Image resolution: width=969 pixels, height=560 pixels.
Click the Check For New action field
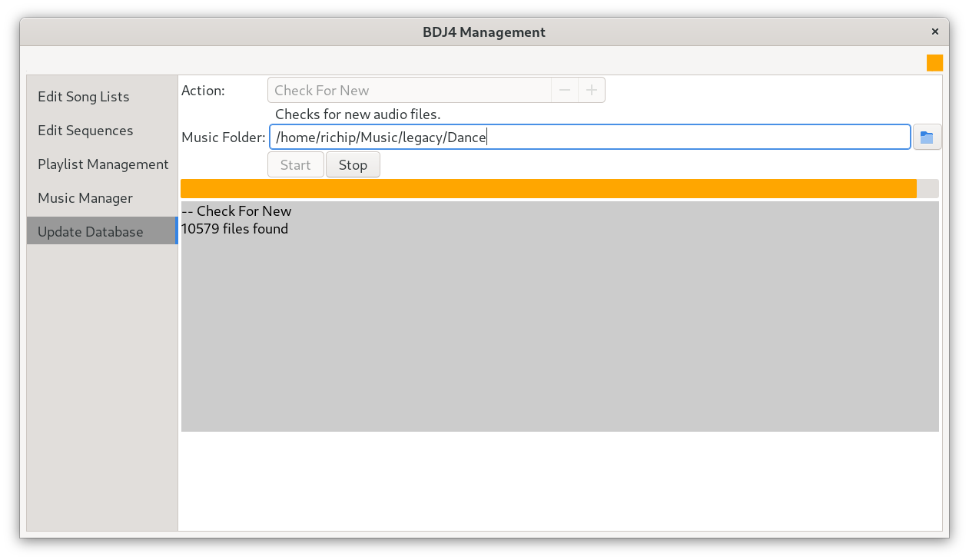tap(409, 91)
